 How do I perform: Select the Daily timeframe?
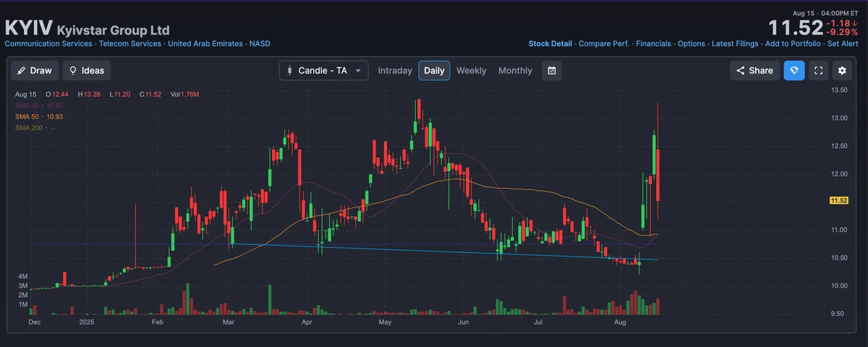(x=434, y=71)
